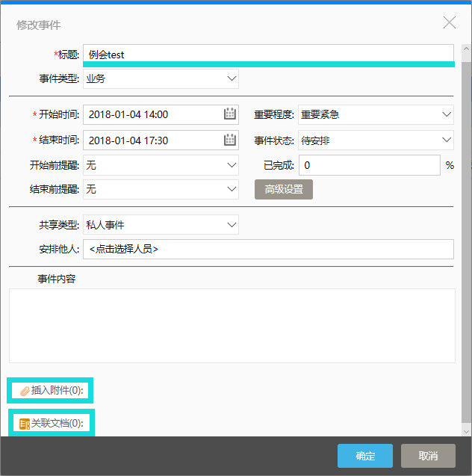Click inside the event content text area
472x476 pixels.
(x=232, y=325)
